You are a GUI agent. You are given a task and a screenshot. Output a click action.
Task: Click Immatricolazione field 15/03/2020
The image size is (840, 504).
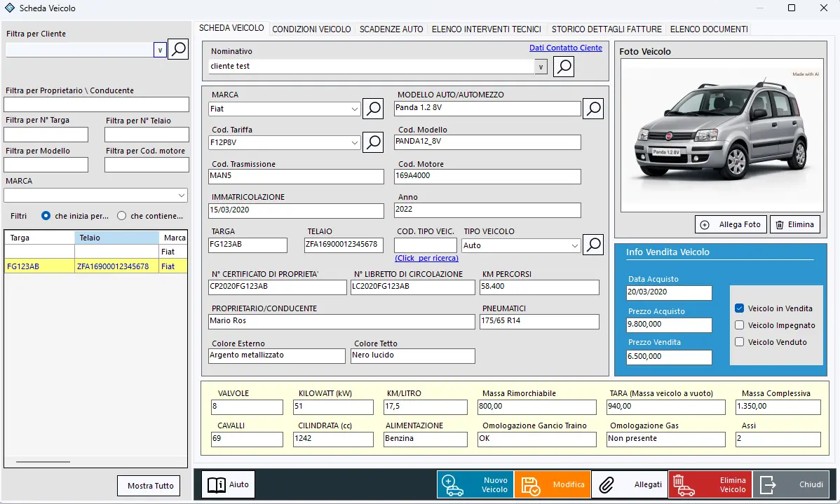pyautogui.click(x=297, y=210)
